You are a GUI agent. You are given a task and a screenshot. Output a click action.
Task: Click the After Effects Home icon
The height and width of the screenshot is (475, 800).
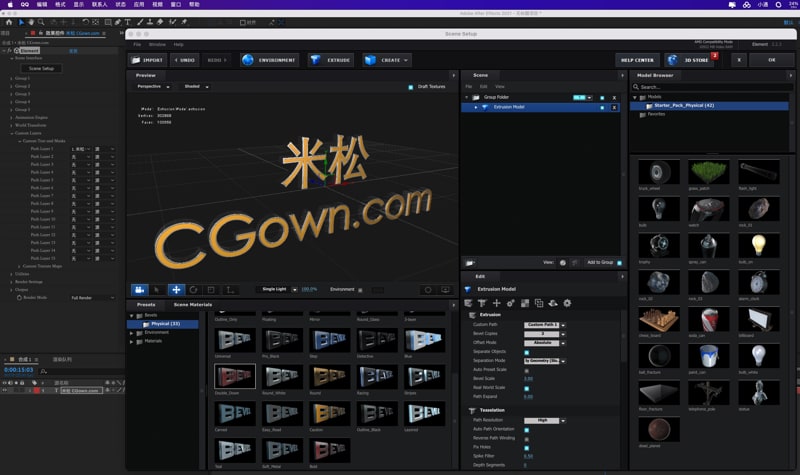coord(9,22)
